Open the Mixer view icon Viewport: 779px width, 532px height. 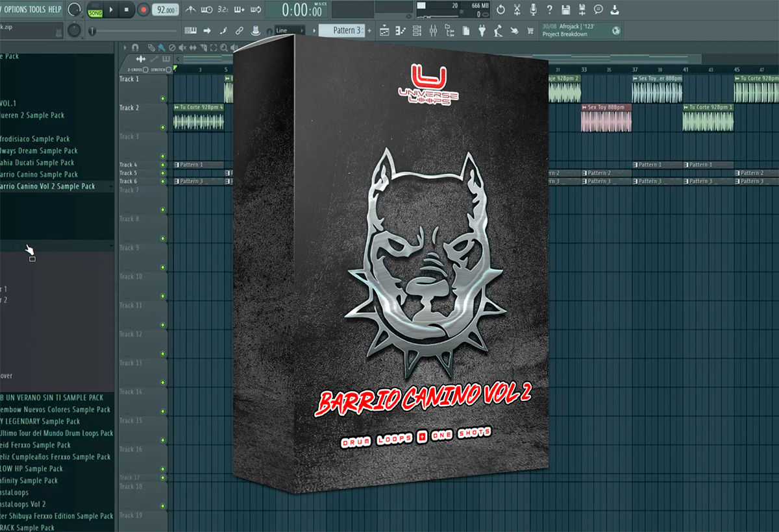[x=434, y=30]
